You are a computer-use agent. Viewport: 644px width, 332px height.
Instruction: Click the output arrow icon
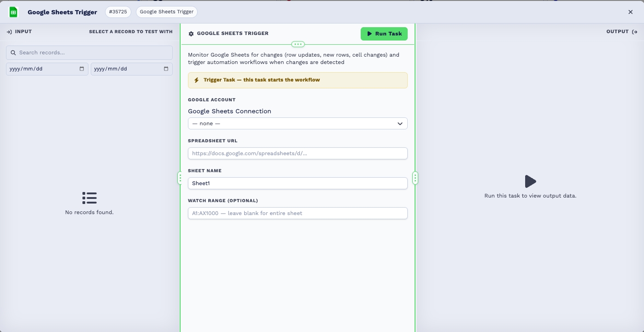[x=635, y=32]
